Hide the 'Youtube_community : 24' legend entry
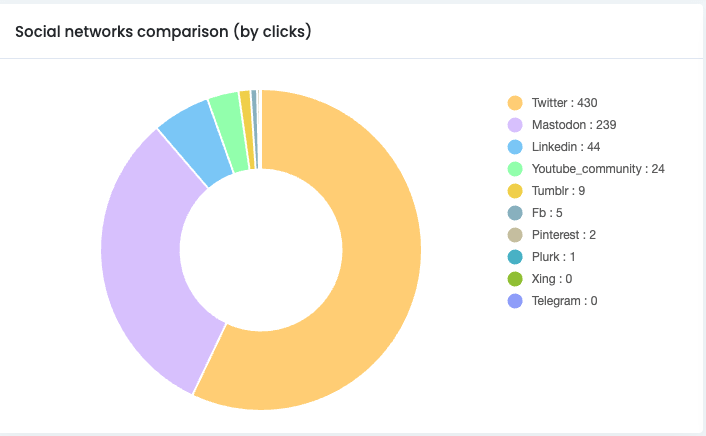The width and height of the screenshot is (706, 436). pos(598,169)
